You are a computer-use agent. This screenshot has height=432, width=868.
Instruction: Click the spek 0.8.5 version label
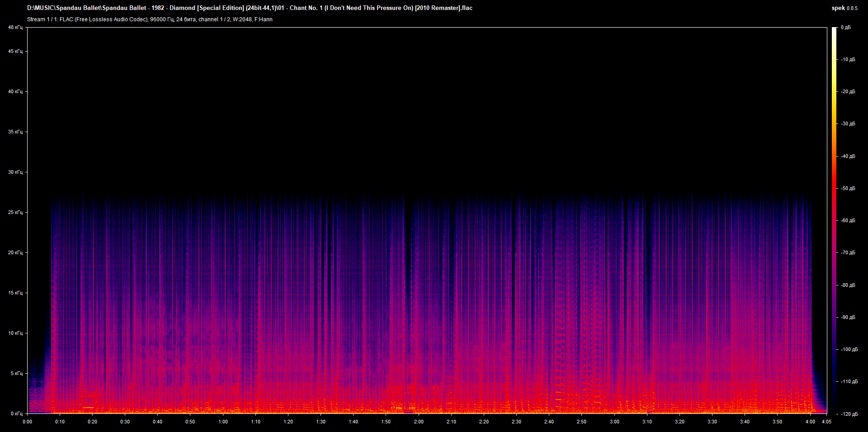tap(844, 8)
